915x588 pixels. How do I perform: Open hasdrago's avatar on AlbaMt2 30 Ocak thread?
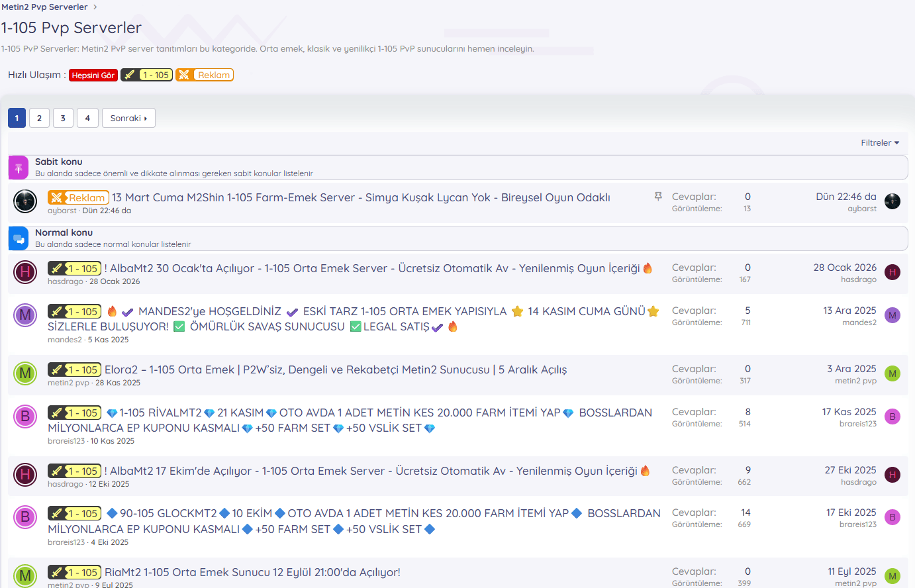click(x=25, y=271)
